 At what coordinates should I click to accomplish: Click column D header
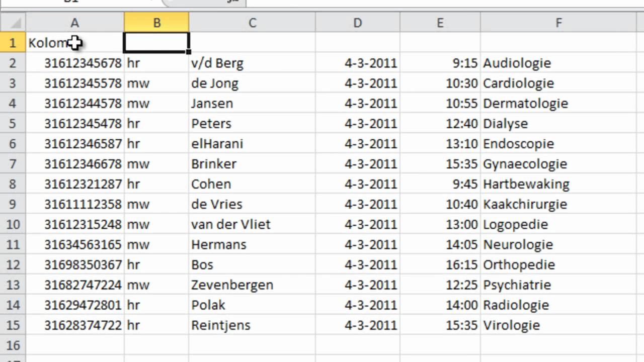[x=357, y=23]
